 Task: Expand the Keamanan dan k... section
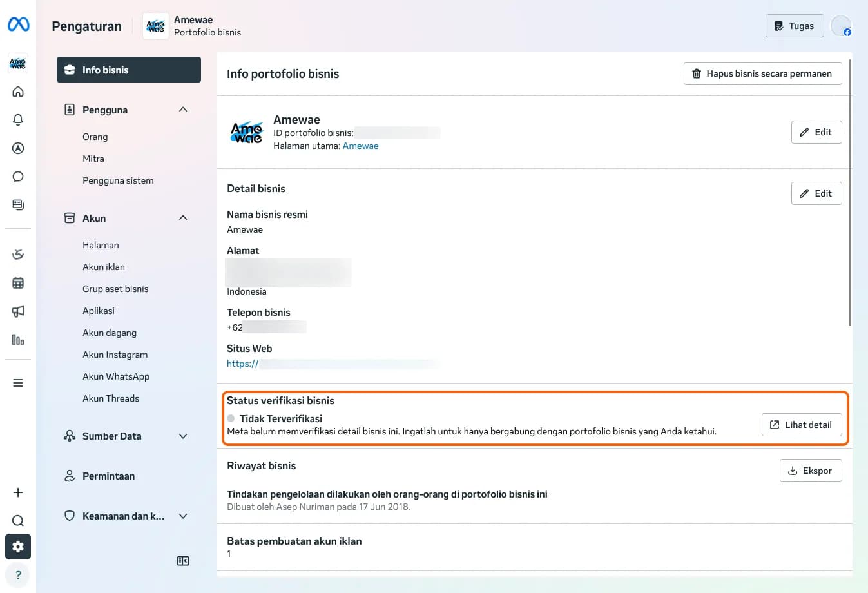[x=183, y=516]
